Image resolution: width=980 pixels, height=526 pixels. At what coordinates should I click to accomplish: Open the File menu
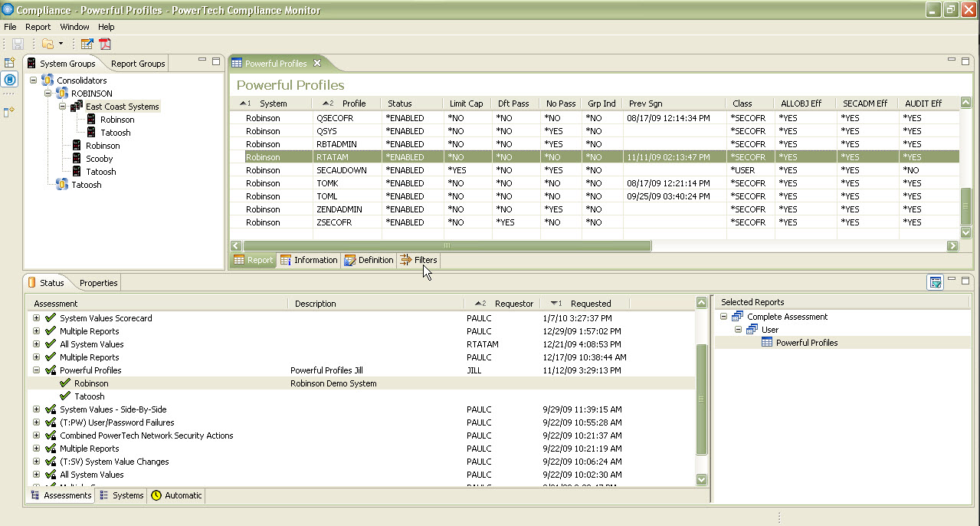(10, 27)
